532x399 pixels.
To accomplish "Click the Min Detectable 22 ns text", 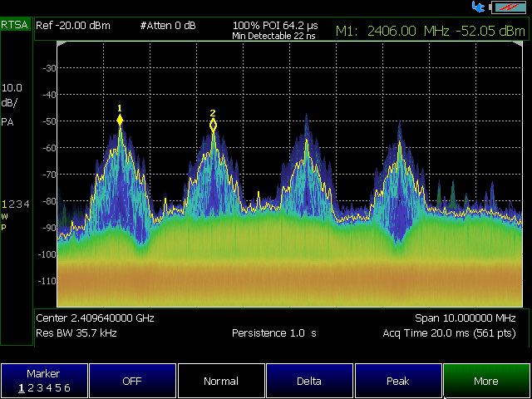I will pyautogui.click(x=273, y=36).
